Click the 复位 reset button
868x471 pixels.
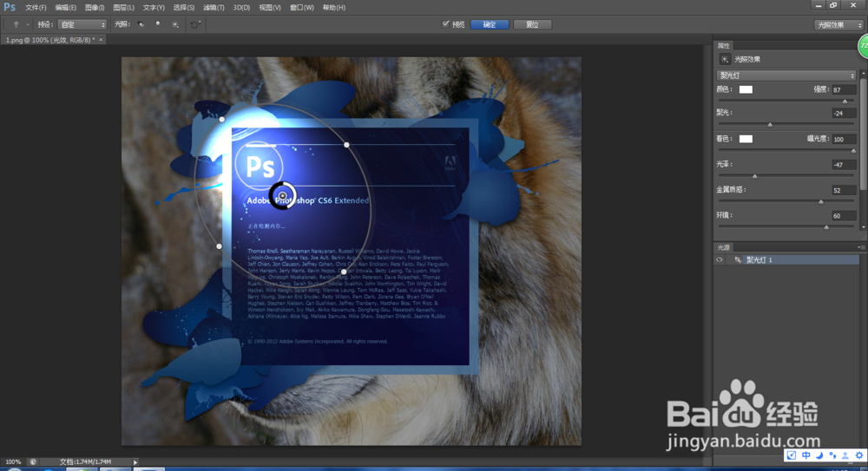click(532, 24)
